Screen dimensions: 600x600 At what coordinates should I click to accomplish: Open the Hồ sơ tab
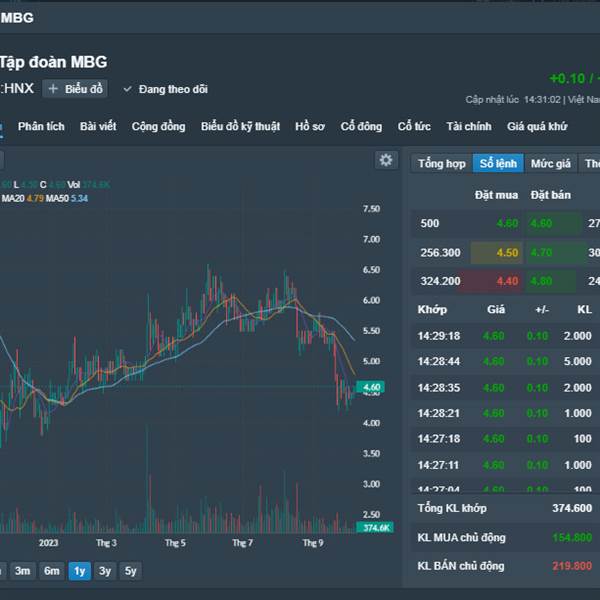point(310,126)
